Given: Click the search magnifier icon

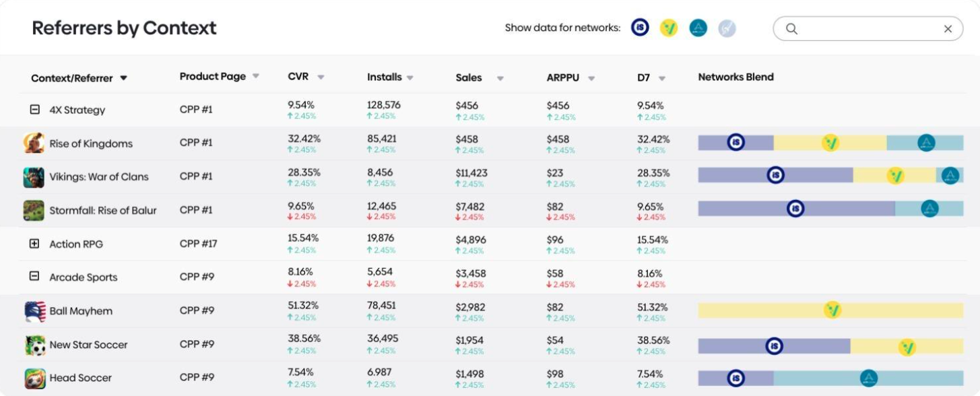Looking at the screenshot, I should tap(791, 29).
